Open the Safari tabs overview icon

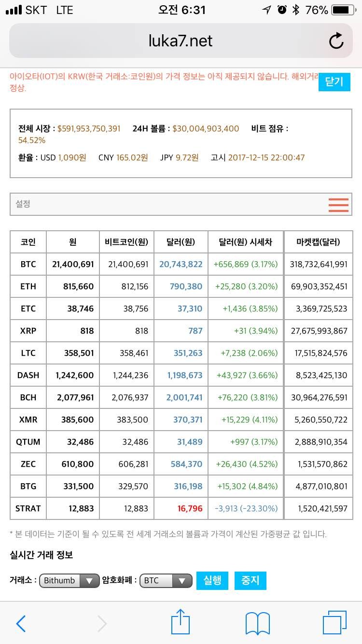coord(334,623)
